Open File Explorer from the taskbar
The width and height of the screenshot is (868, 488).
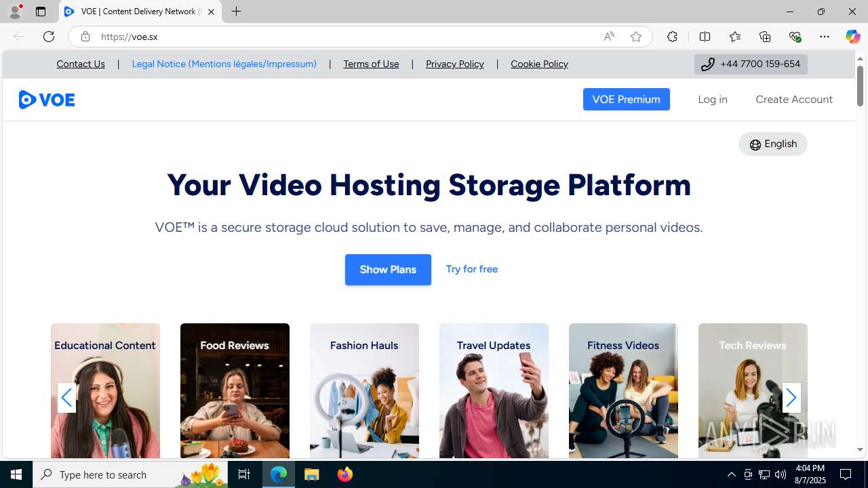click(x=312, y=474)
